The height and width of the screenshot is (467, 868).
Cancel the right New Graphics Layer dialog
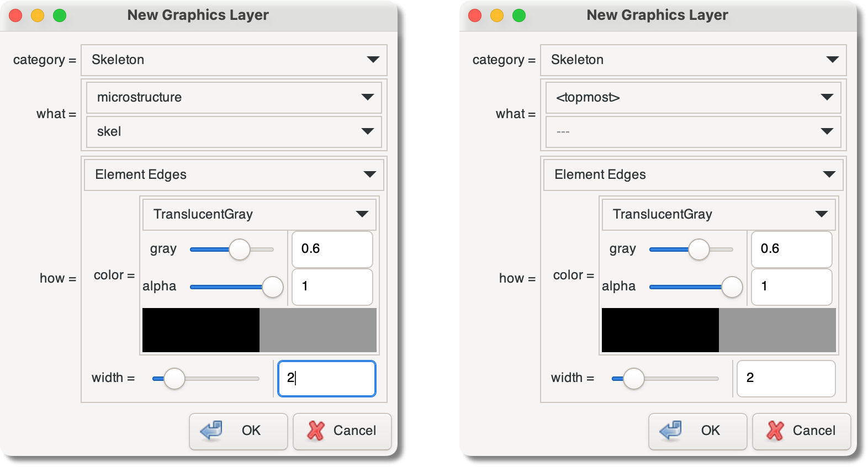click(802, 431)
